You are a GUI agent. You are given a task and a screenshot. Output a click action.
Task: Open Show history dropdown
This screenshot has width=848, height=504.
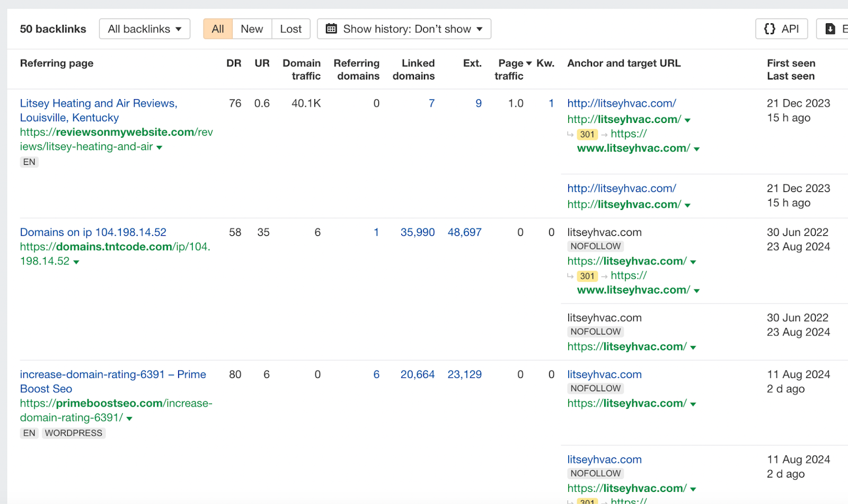(404, 29)
